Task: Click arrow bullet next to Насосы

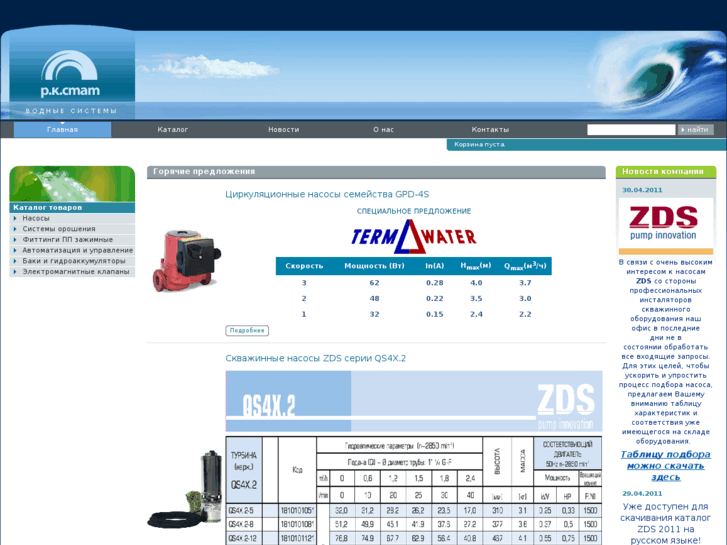Action: (x=15, y=218)
